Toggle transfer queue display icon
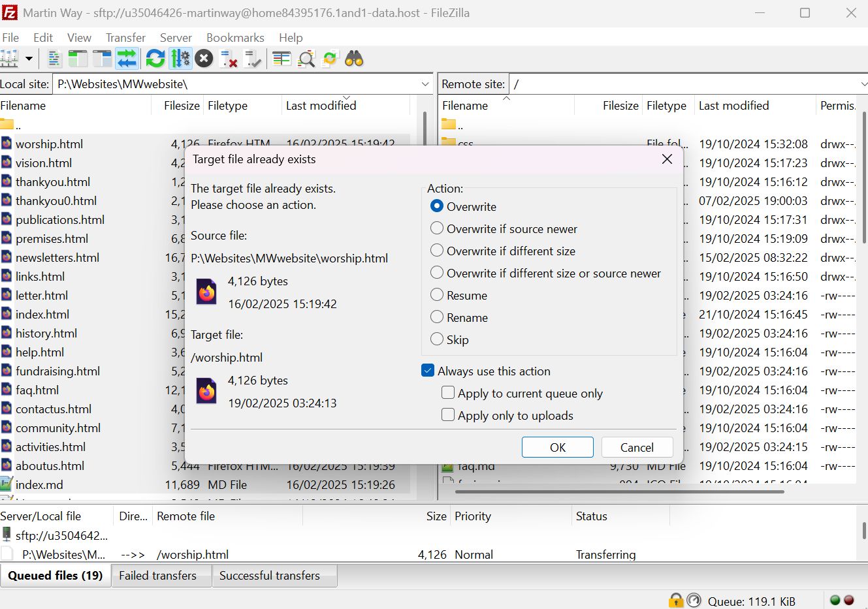This screenshot has width=868, height=609. click(126, 59)
